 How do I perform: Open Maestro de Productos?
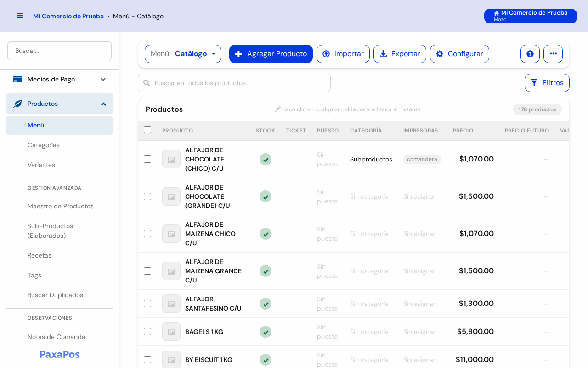coord(61,206)
